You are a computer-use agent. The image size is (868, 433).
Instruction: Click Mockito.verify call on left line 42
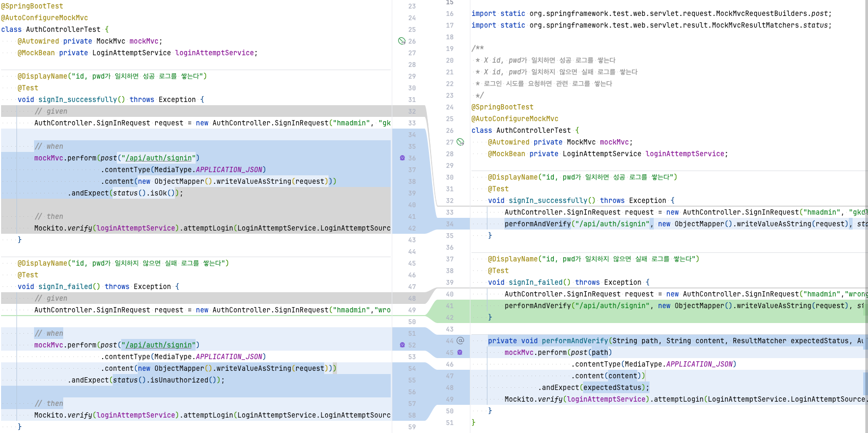coord(63,228)
